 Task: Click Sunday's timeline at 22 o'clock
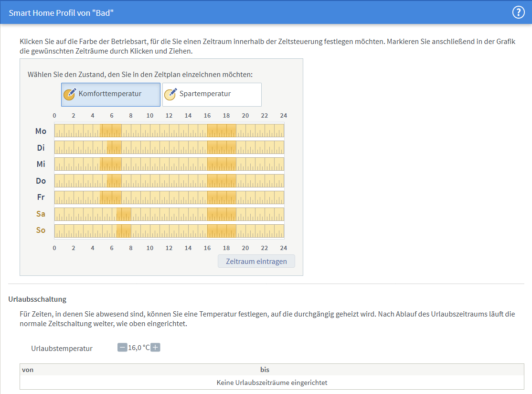(265, 231)
